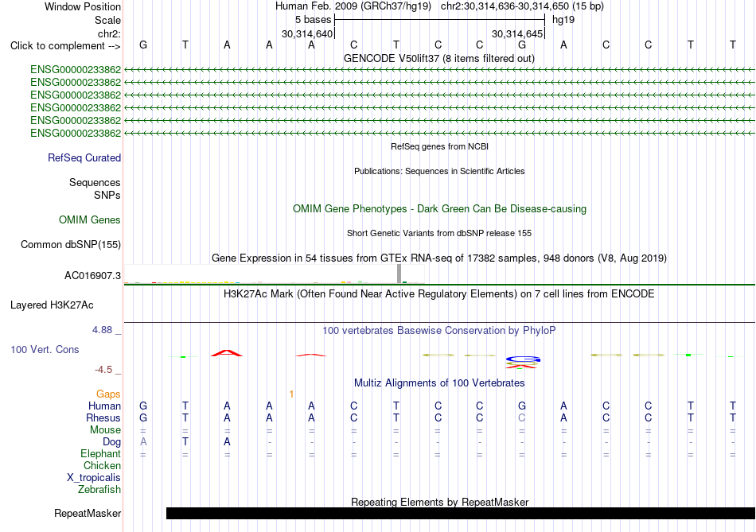Screen dimensions: 756x532
Task: Click the 30,314,645 position marker
Action: (517, 33)
